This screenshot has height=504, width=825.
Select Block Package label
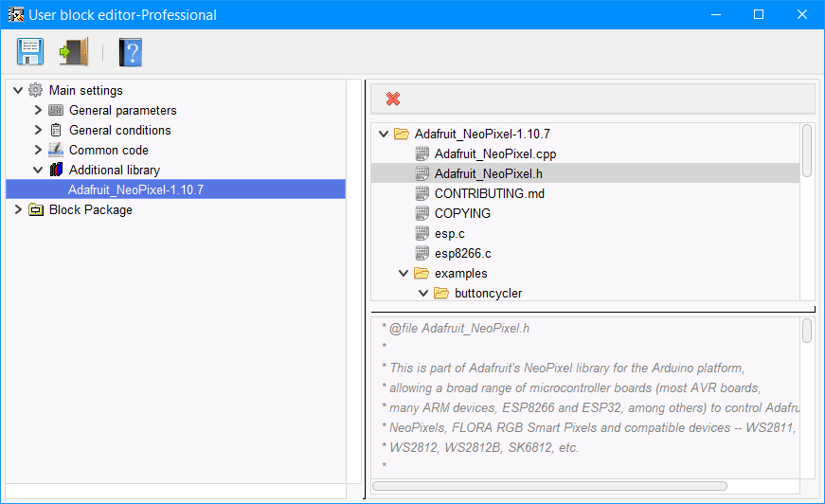(91, 209)
